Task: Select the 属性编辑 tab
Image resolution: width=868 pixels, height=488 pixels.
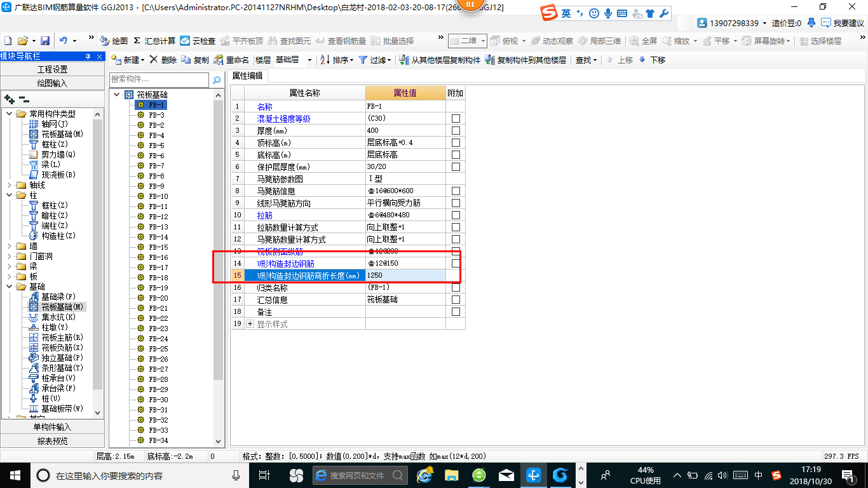Action: click(248, 76)
